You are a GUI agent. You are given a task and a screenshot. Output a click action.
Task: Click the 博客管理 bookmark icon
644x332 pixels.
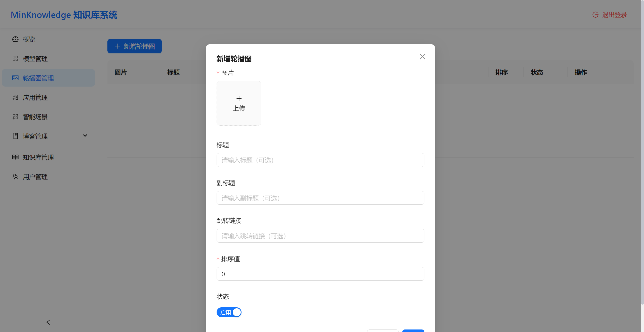click(15, 136)
